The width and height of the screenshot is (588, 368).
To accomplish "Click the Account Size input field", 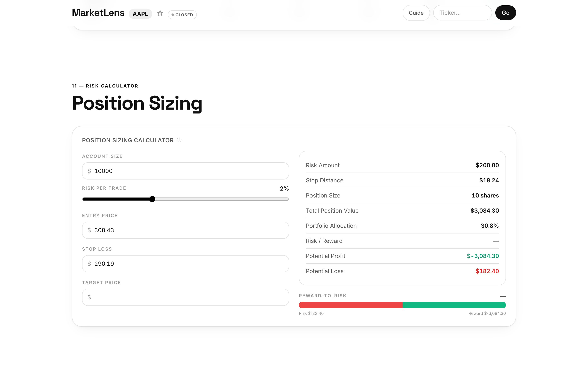I will (x=185, y=171).
